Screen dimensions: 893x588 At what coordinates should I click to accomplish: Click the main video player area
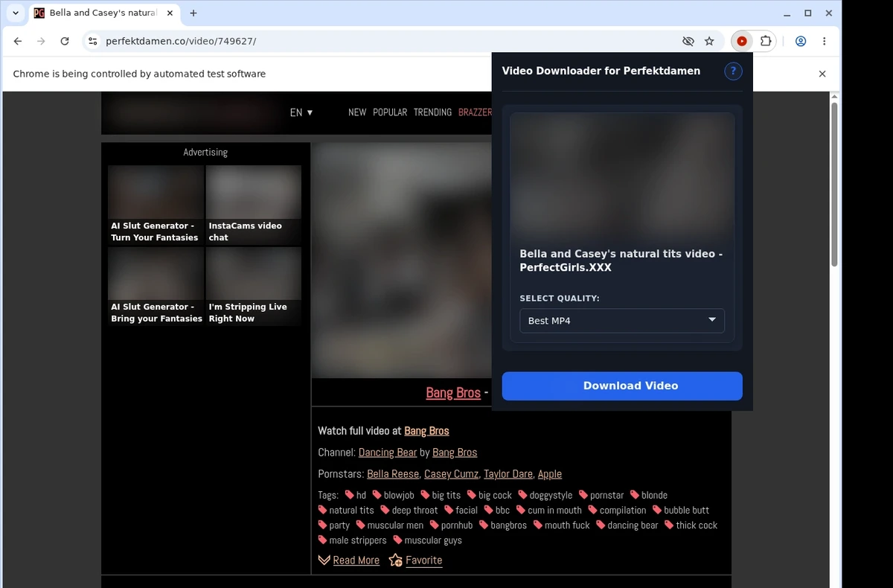(402, 261)
